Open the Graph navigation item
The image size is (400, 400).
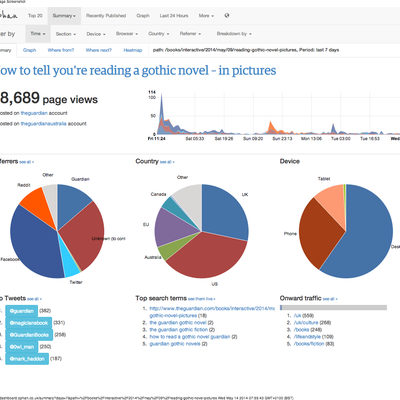coord(143,16)
